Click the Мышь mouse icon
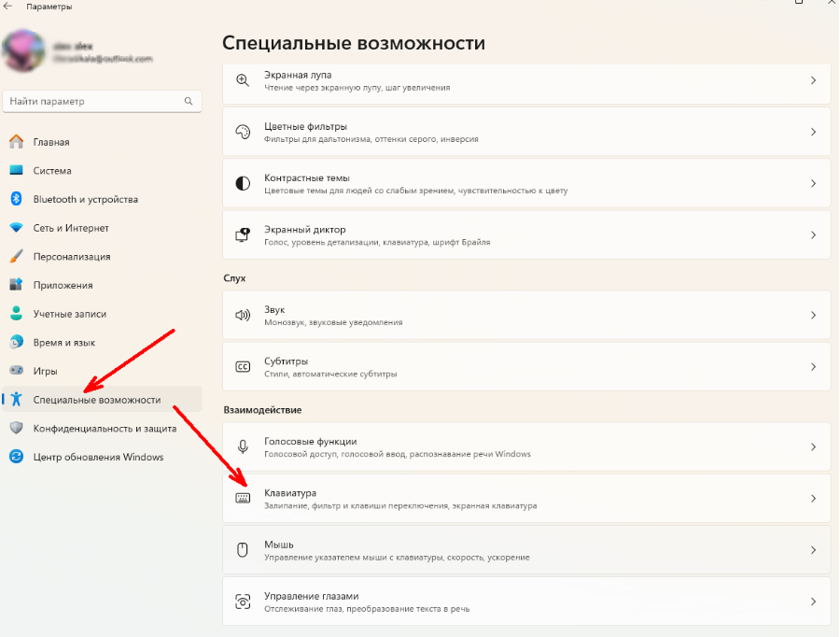The width and height of the screenshot is (840, 637). point(244,549)
